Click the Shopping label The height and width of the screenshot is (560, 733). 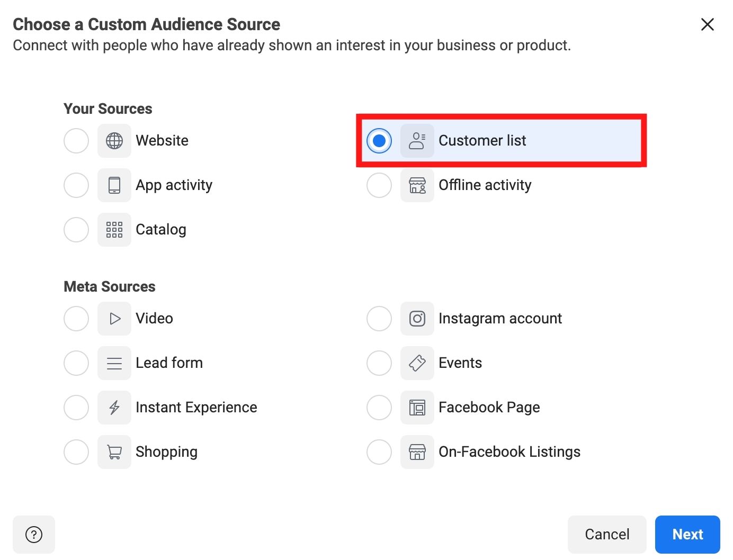(167, 452)
